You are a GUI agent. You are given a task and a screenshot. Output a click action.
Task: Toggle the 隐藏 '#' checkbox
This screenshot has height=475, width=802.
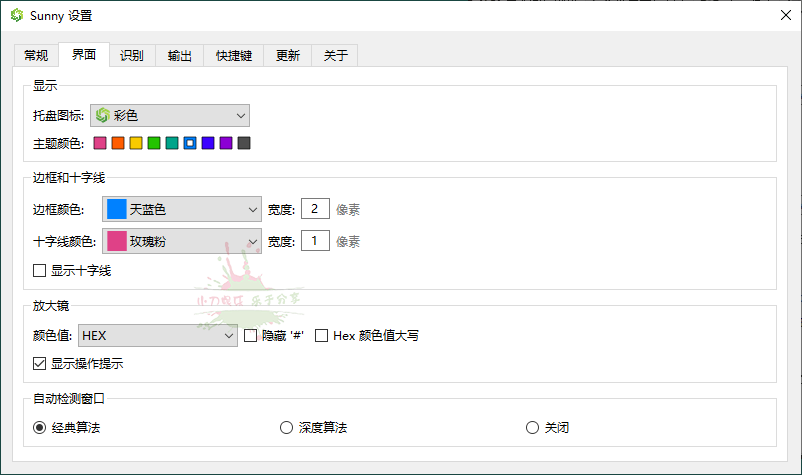(x=252, y=336)
